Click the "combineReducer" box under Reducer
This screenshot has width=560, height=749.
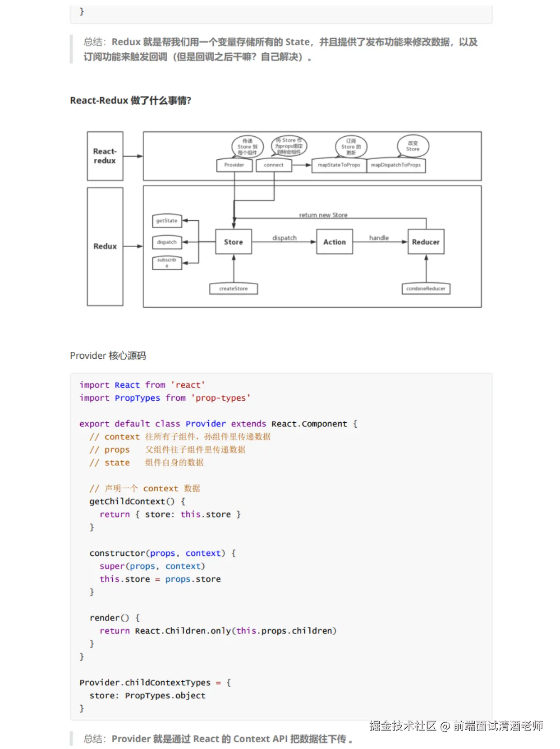pos(426,289)
